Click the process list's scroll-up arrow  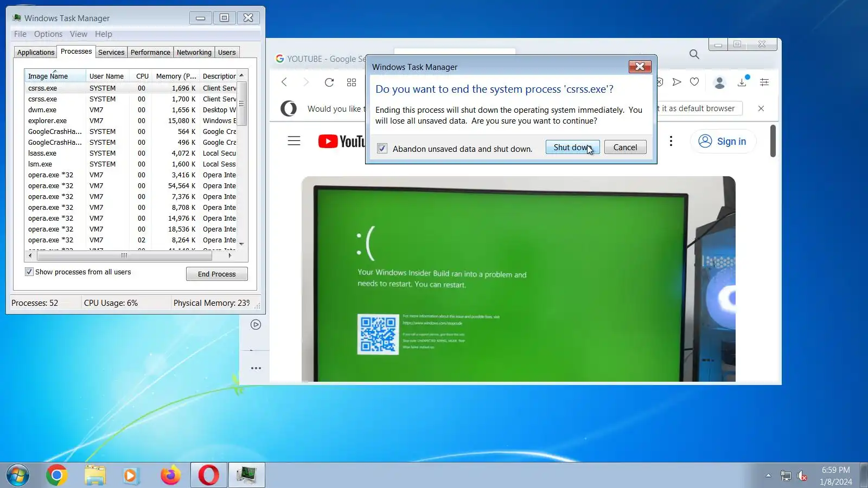(x=242, y=75)
